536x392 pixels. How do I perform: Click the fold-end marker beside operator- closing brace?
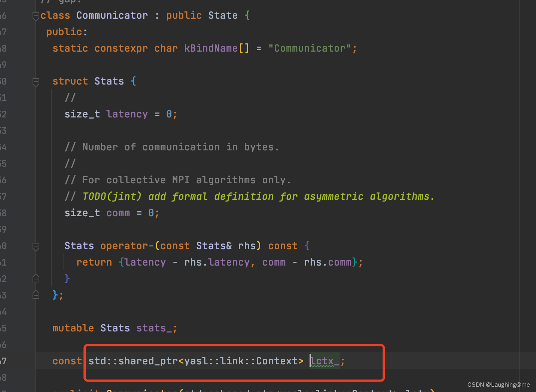(x=36, y=279)
